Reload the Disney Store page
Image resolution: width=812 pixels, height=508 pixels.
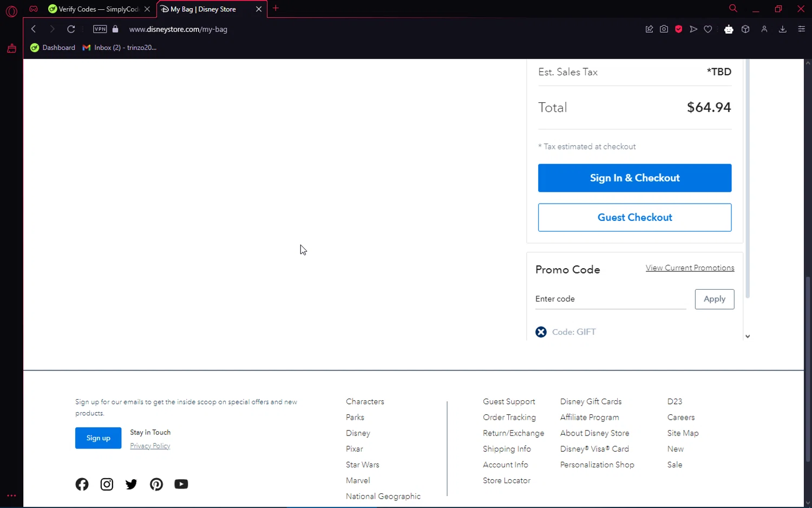point(71,29)
